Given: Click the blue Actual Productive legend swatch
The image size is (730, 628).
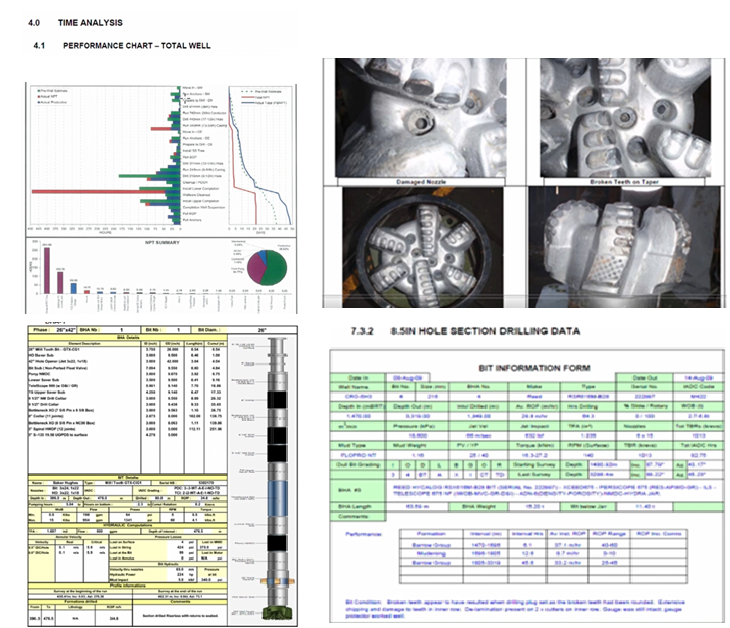Looking at the screenshot, I should 37,103.
